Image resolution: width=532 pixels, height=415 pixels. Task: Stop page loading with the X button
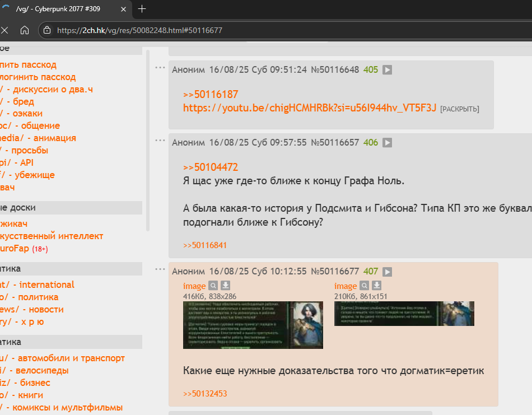click(x=4, y=30)
